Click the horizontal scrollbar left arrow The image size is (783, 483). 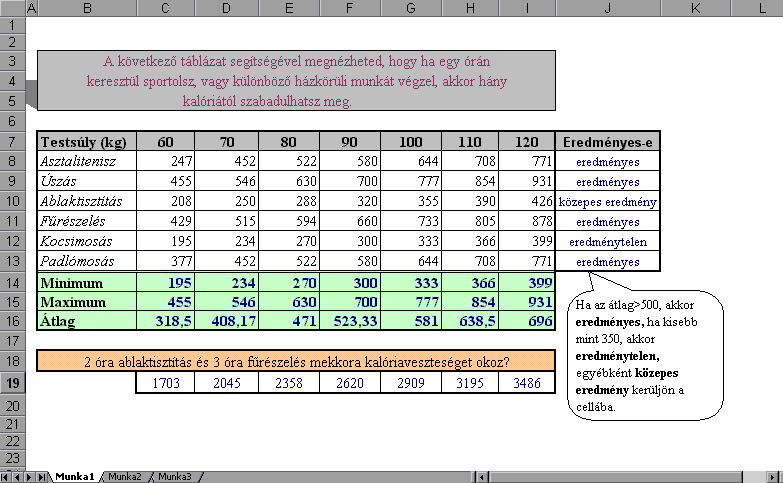[x=481, y=477]
